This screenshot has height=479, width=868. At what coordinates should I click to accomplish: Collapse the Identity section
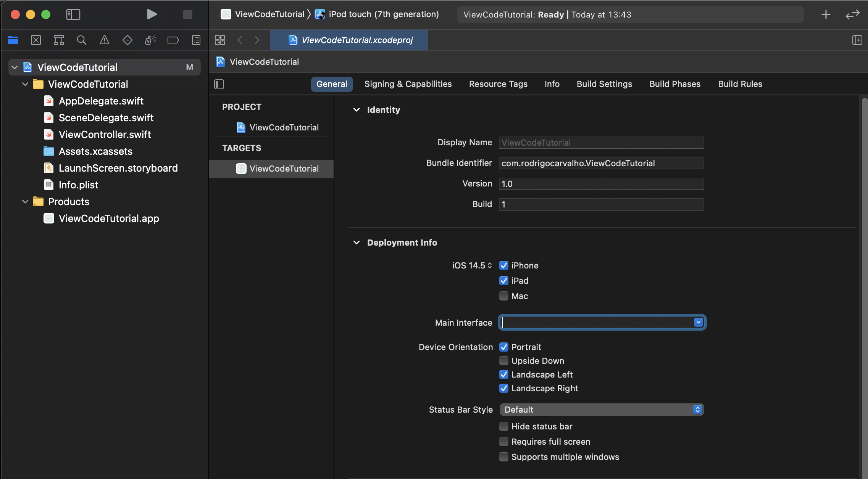pos(357,110)
